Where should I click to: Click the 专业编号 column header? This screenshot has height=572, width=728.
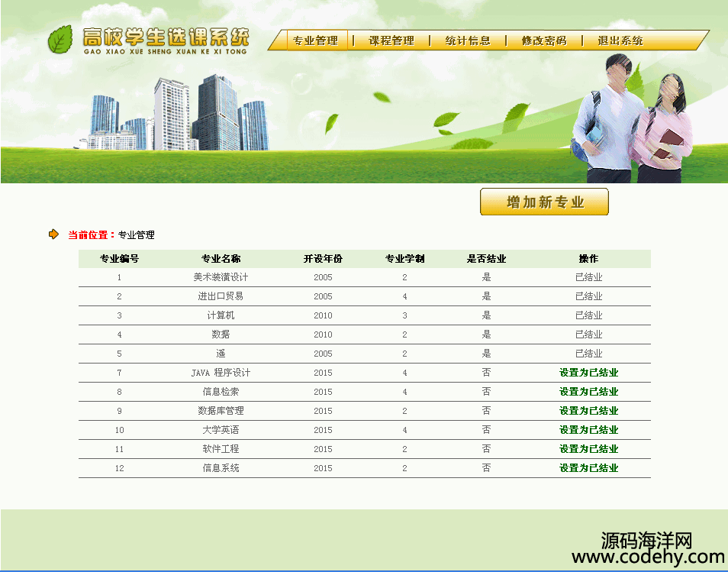click(119, 259)
